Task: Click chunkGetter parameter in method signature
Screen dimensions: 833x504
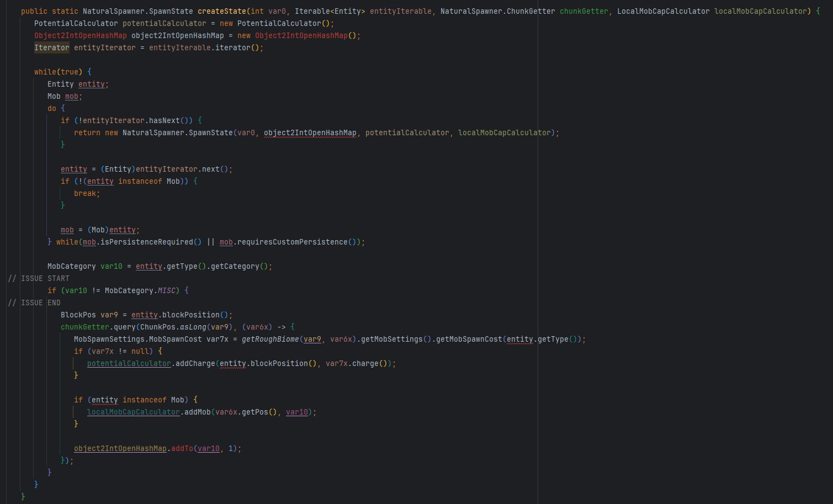Action: click(584, 11)
